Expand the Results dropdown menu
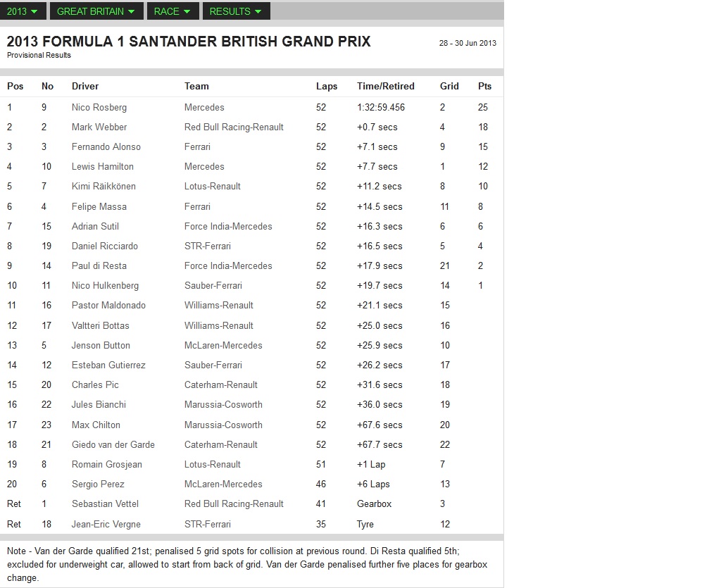 pyautogui.click(x=235, y=11)
